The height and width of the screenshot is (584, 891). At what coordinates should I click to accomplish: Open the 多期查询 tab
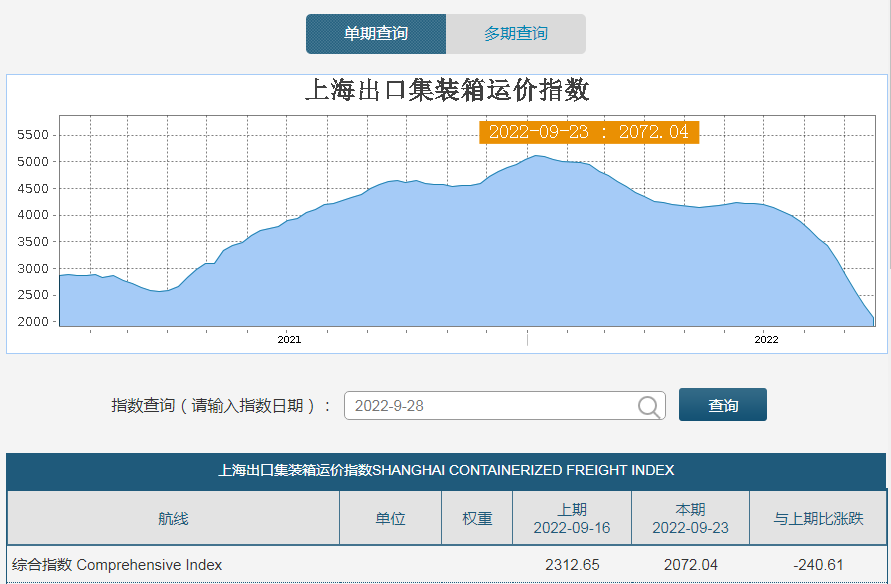[516, 34]
